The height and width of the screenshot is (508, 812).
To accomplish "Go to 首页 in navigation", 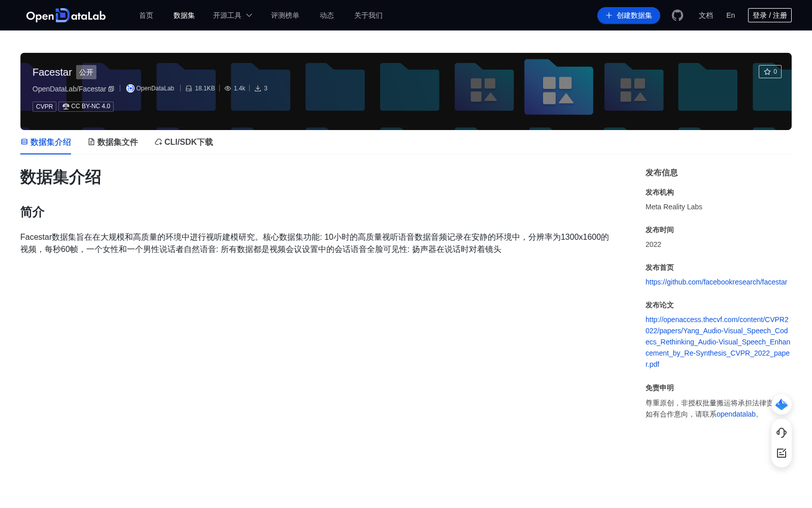I will (x=146, y=15).
